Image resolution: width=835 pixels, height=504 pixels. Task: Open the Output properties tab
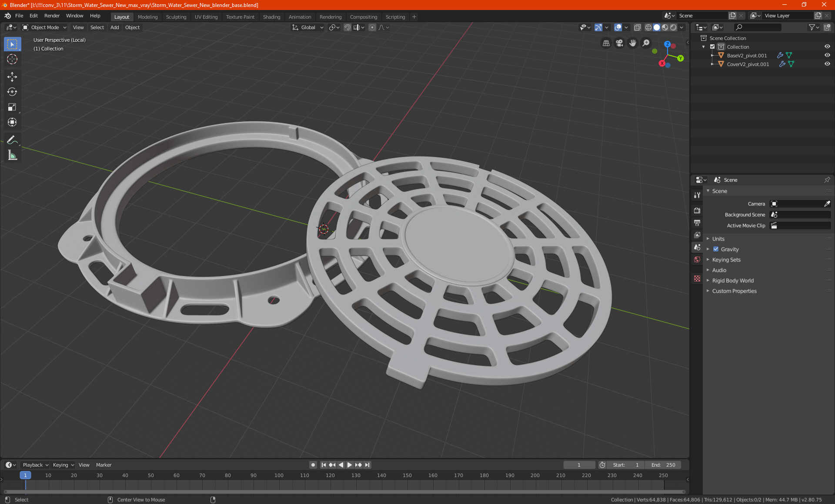click(x=697, y=222)
